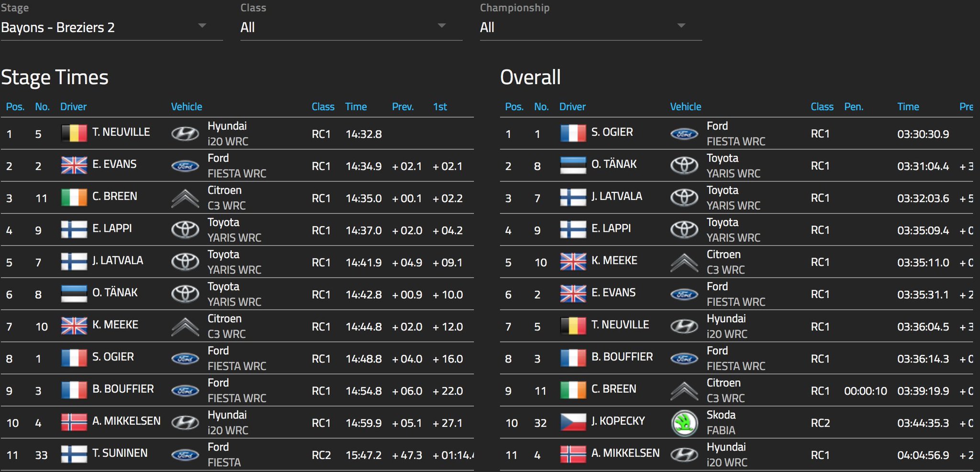Click Citroen logo in K. MEEKE Overall row
This screenshot has height=472, width=980.
point(684,263)
